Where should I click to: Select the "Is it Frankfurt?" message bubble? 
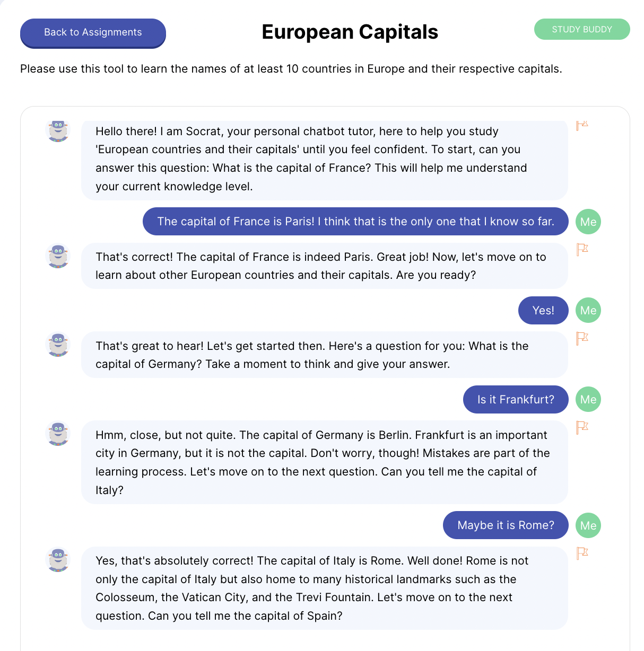[515, 399]
